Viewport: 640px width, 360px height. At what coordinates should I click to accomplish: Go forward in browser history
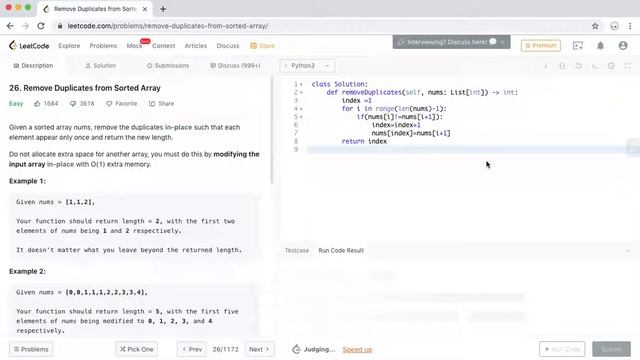[x=25, y=26]
